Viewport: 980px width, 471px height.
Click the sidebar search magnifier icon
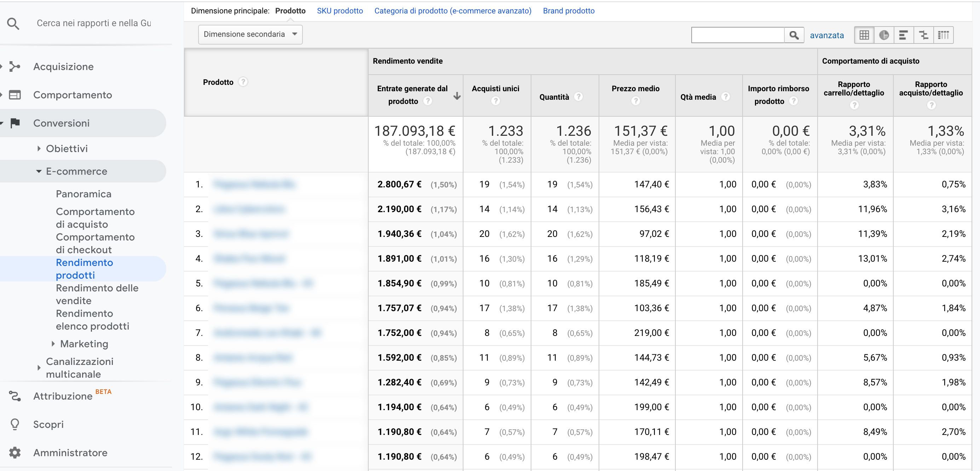(x=13, y=24)
